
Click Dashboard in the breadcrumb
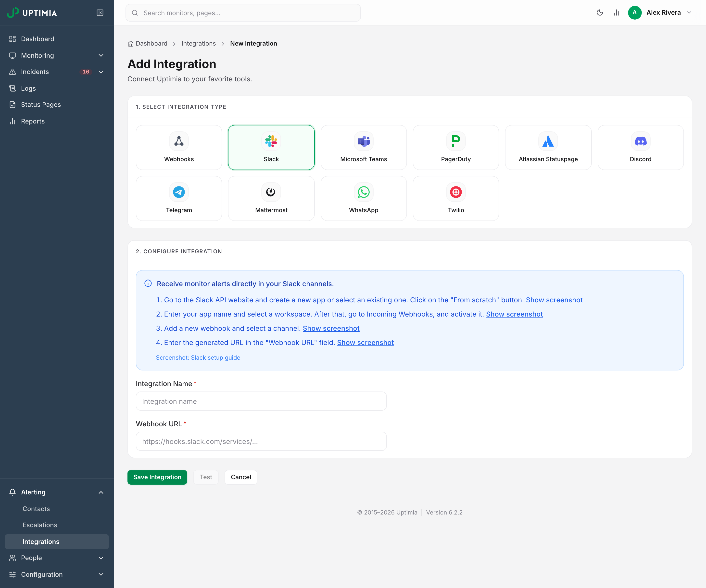click(148, 43)
